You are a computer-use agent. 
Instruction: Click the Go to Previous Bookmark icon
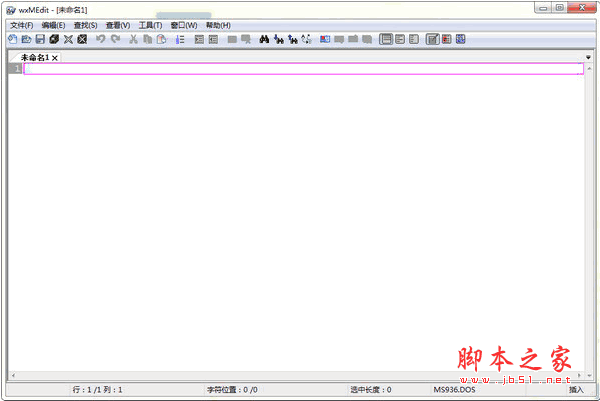coord(353,39)
